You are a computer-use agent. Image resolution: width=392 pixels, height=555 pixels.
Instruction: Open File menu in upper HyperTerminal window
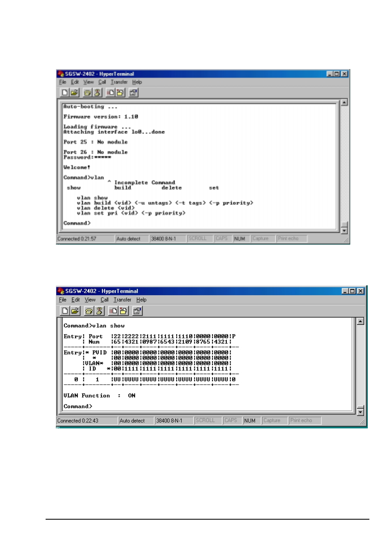[x=62, y=82]
